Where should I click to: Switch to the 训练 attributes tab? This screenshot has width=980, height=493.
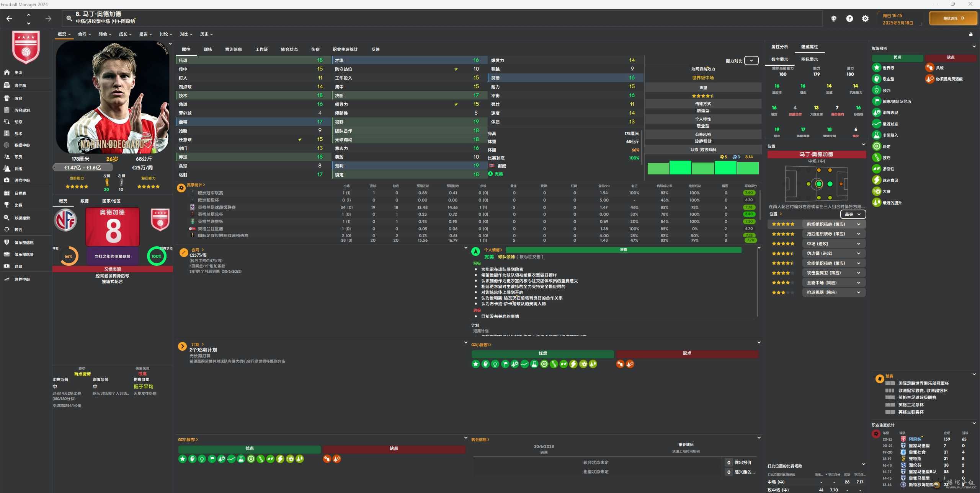click(x=208, y=50)
